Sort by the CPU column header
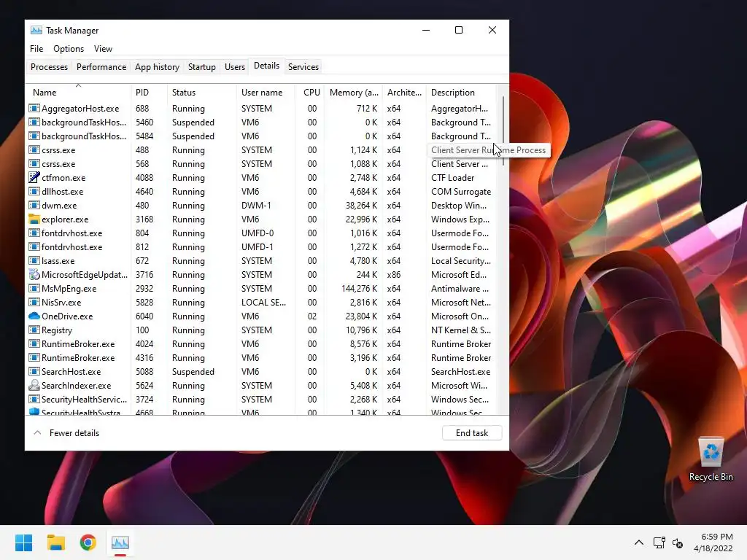The width and height of the screenshot is (747, 560). pyautogui.click(x=310, y=93)
